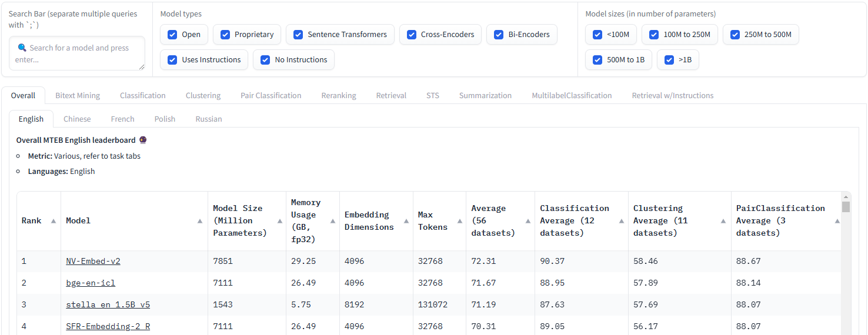Click the Memory Usage value 5.75
The image size is (868, 335).
tap(301, 304)
